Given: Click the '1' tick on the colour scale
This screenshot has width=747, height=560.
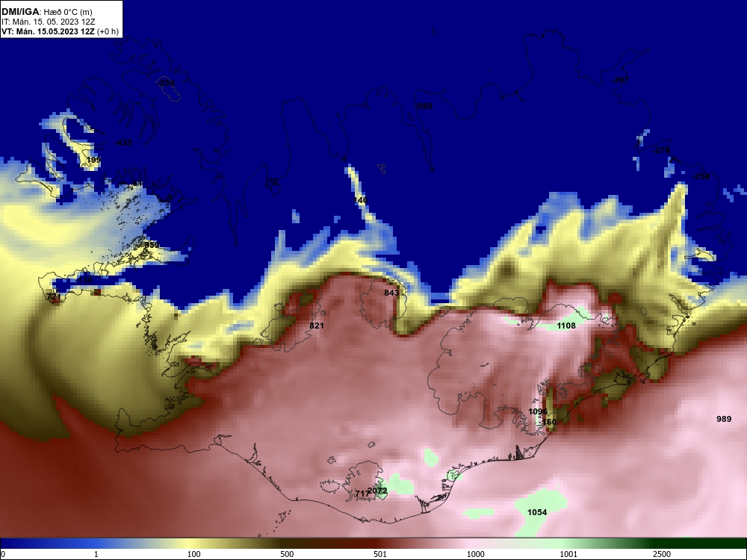Looking at the screenshot, I should coord(96,554).
